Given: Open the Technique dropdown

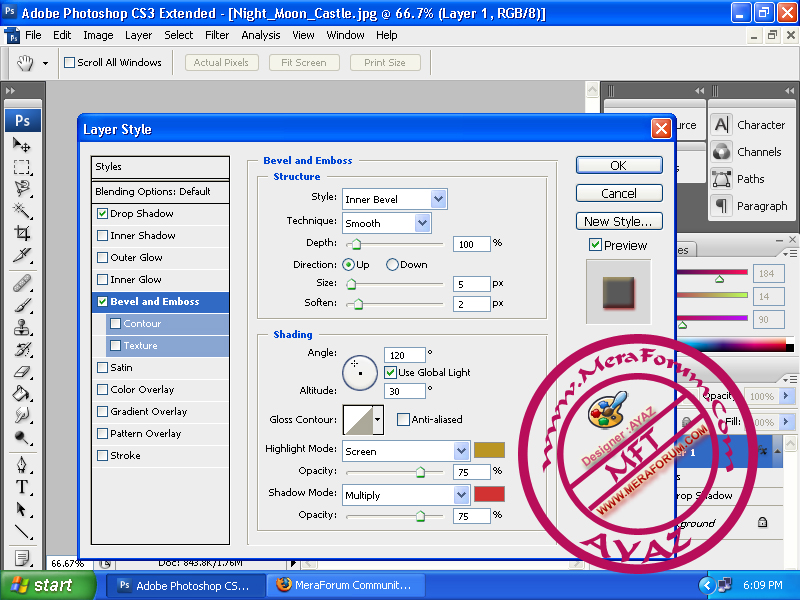Looking at the screenshot, I should (422, 223).
